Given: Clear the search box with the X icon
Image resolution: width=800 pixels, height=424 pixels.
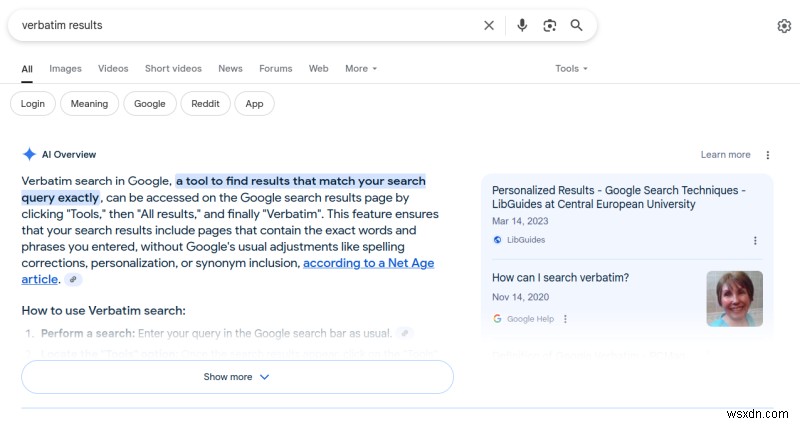Looking at the screenshot, I should click(x=489, y=25).
